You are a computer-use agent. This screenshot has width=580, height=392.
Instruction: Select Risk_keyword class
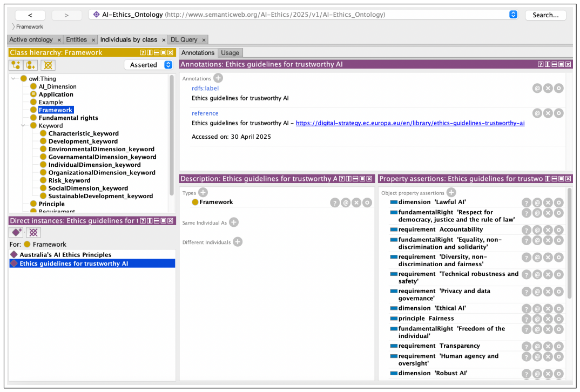click(x=70, y=180)
